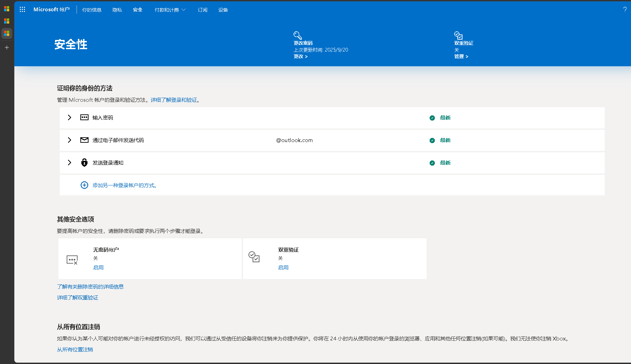The height and width of the screenshot is (364, 631).
Task: Click the 双重验证 card icon under 其他安全选项
Action: point(254,257)
